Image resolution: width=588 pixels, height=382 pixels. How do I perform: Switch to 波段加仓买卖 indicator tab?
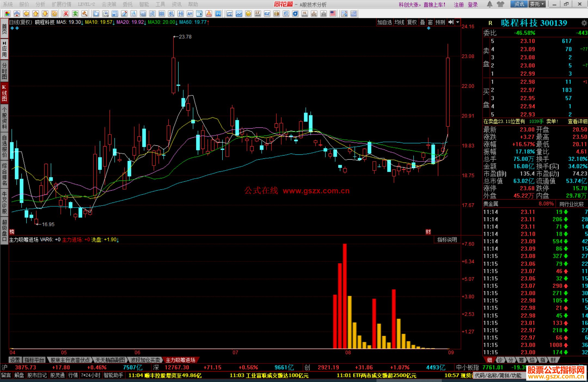pyautogui.click(x=145, y=360)
